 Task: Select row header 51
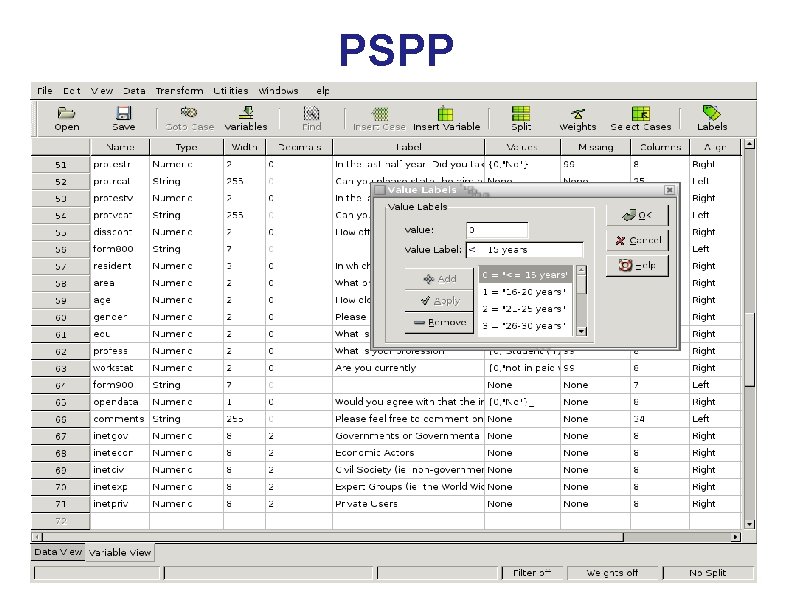61,165
